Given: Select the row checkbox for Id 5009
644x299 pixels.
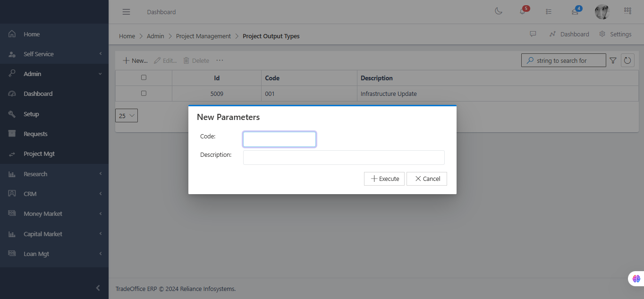Looking at the screenshot, I should [x=144, y=94].
